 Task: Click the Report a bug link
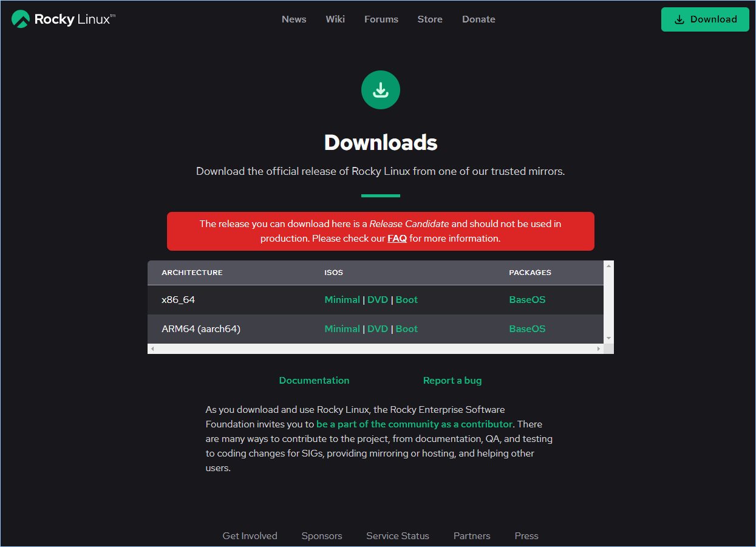click(x=452, y=381)
